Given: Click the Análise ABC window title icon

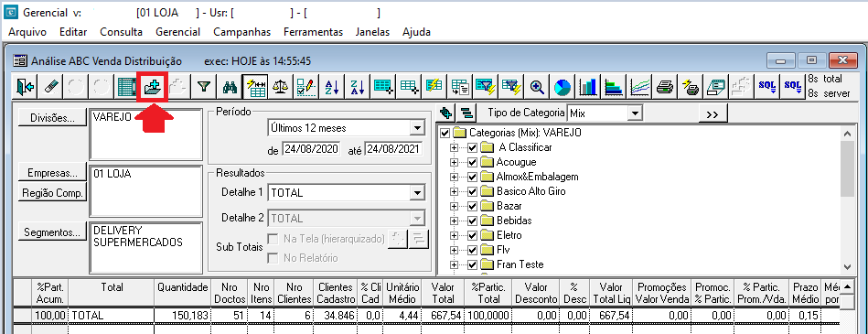Looking at the screenshot, I should click(x=20, y=61).
